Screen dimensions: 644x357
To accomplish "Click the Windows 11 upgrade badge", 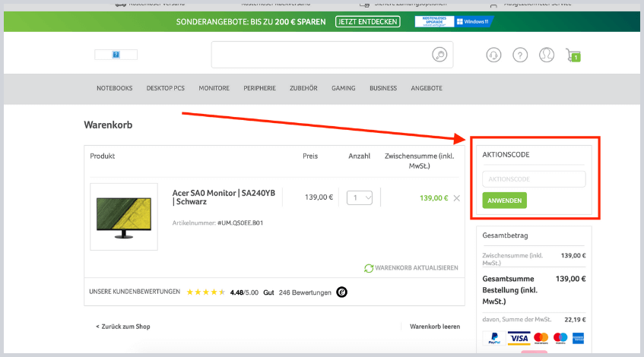I will (454, 21).
